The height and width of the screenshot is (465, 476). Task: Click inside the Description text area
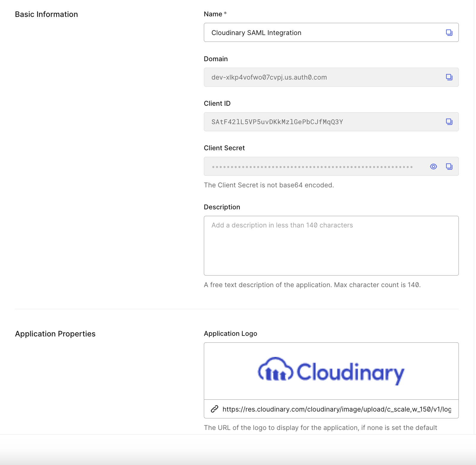coord(331,246)
